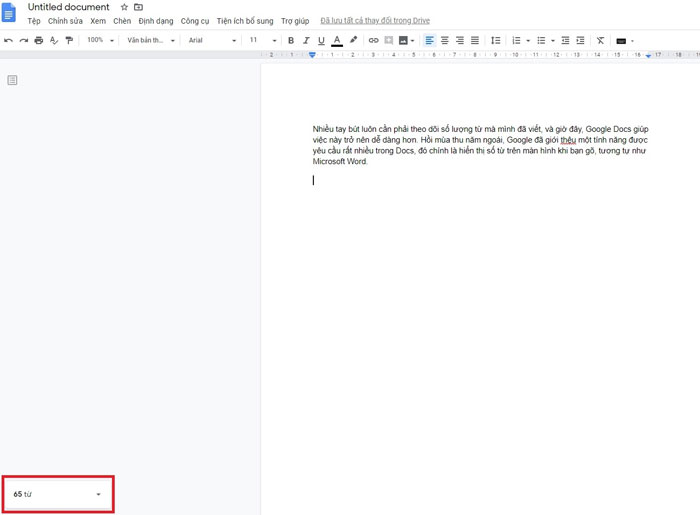Open input tools keyboard icon

pos(621,41)
